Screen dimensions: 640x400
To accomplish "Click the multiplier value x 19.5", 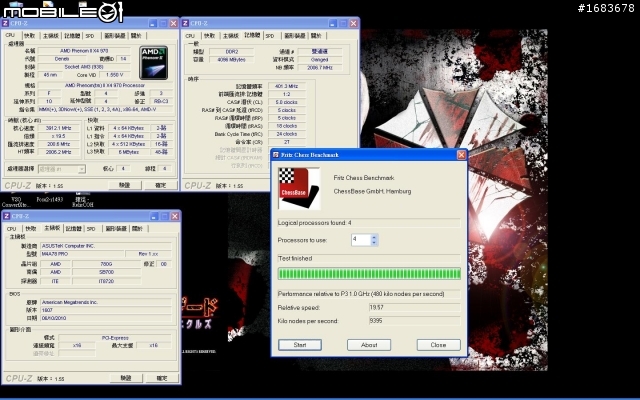I will click(x=58, y=136).
